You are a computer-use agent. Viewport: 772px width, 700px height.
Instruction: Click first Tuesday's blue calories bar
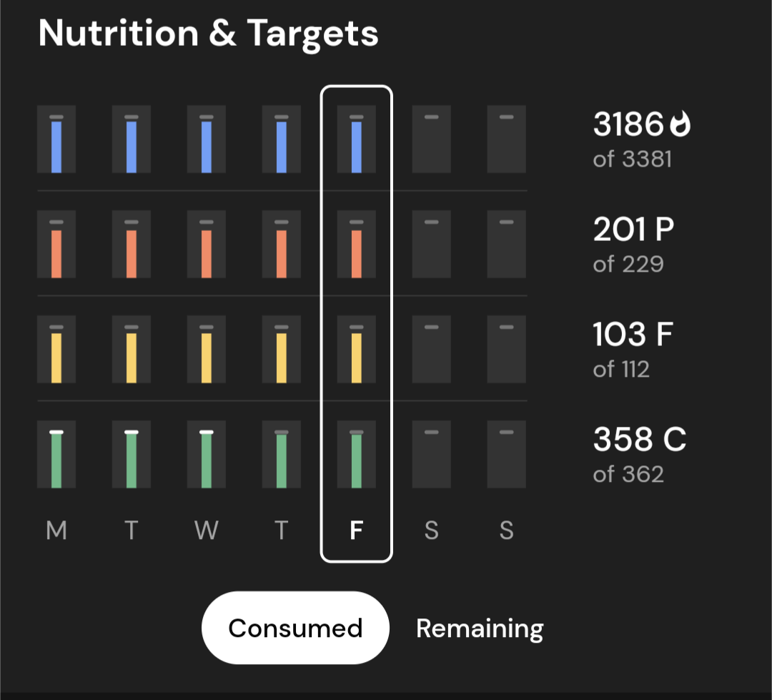[132, 146]
